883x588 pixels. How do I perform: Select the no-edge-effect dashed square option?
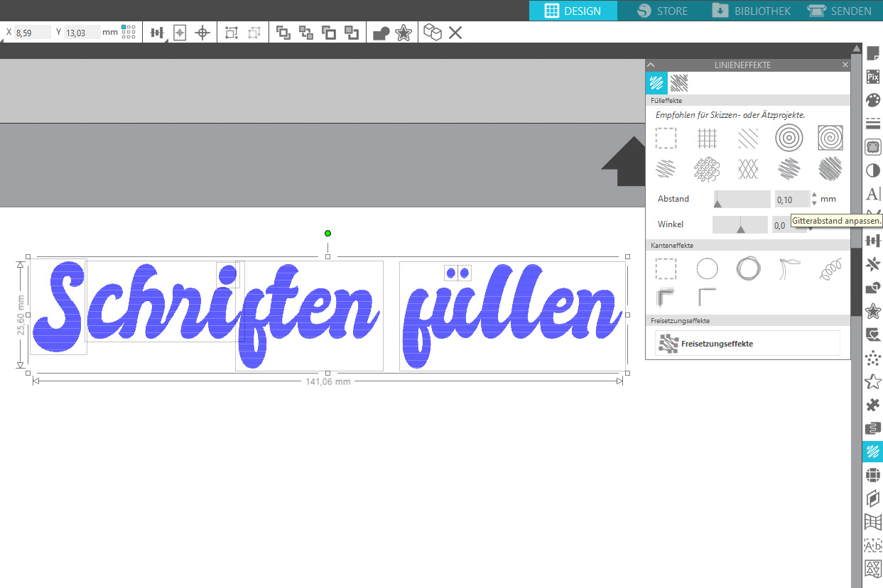(x=666, y=269)
